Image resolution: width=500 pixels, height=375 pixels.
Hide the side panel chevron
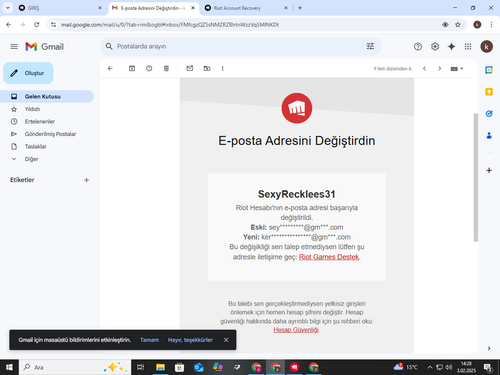(489, 348)
